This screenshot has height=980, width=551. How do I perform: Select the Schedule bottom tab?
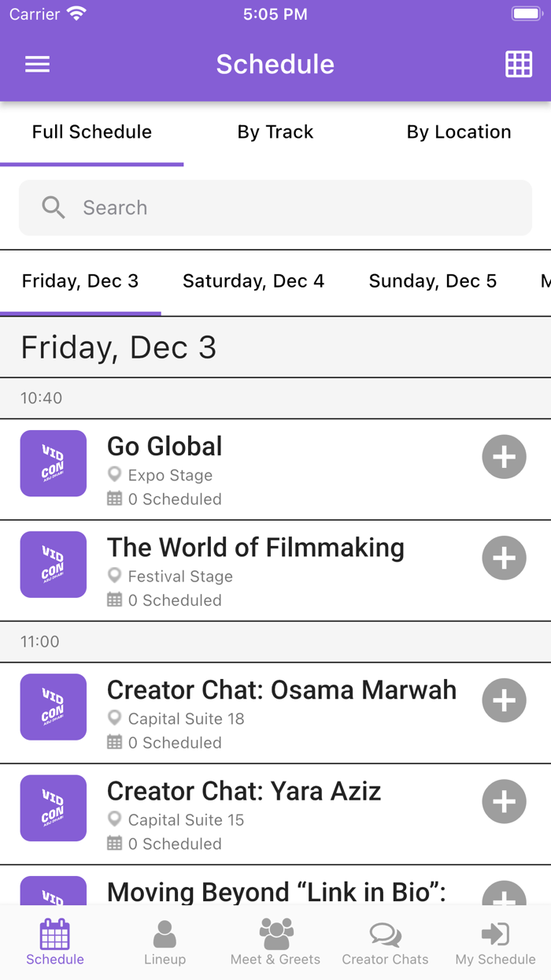tap(55, 942)
